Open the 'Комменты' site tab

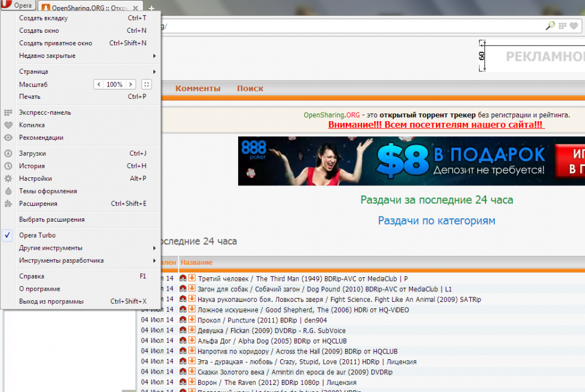click(198, 88)
